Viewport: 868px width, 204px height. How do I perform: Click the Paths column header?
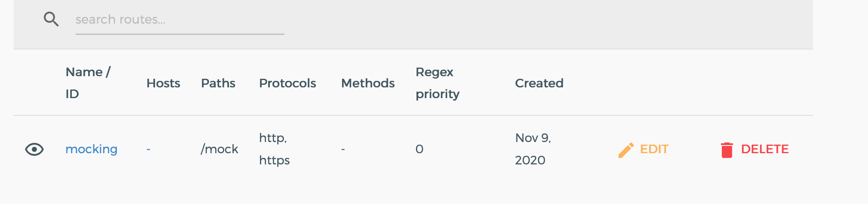pos(218,83)
